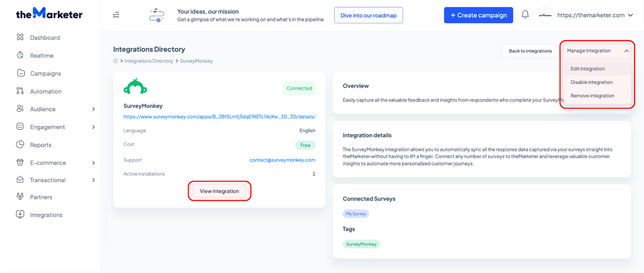Click the Connected status badge

click(299, 88)
